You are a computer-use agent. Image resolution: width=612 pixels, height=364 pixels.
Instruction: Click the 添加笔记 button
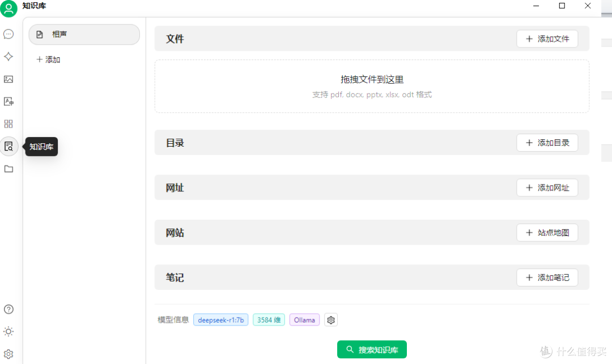pos(547,277)
